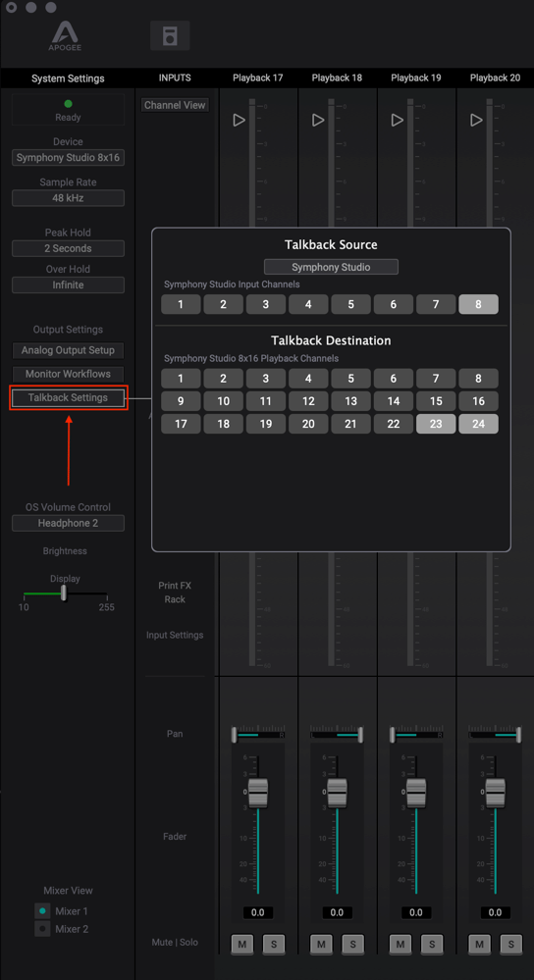Click the Playback 19 play triangle icon
Viewport: 534px width, 980px height.
pyautogui.click(x=397, y=120)
